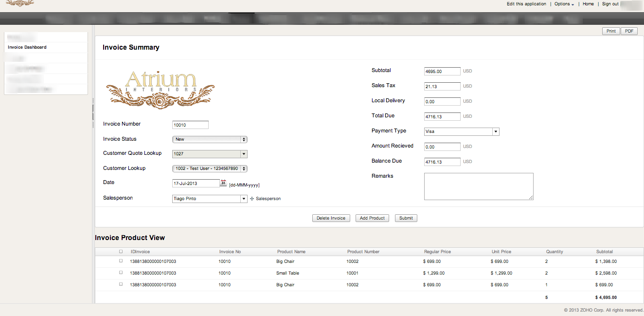Click the PDF button

629,31
